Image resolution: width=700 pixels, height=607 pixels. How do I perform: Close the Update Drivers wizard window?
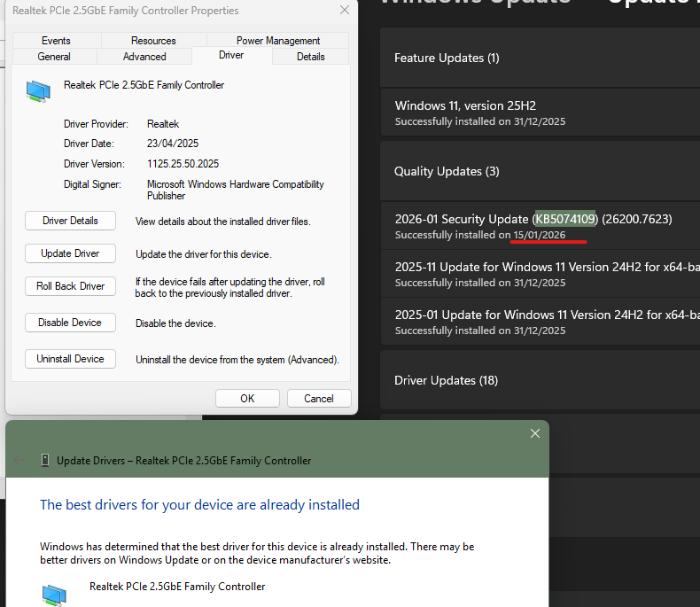coord(535,433)
